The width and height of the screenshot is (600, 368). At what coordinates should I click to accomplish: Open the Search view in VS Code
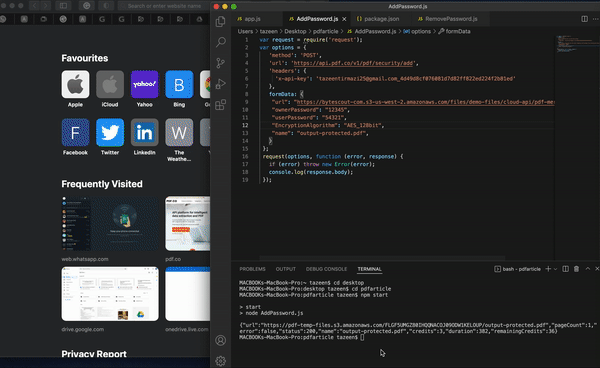pos(221,42)
